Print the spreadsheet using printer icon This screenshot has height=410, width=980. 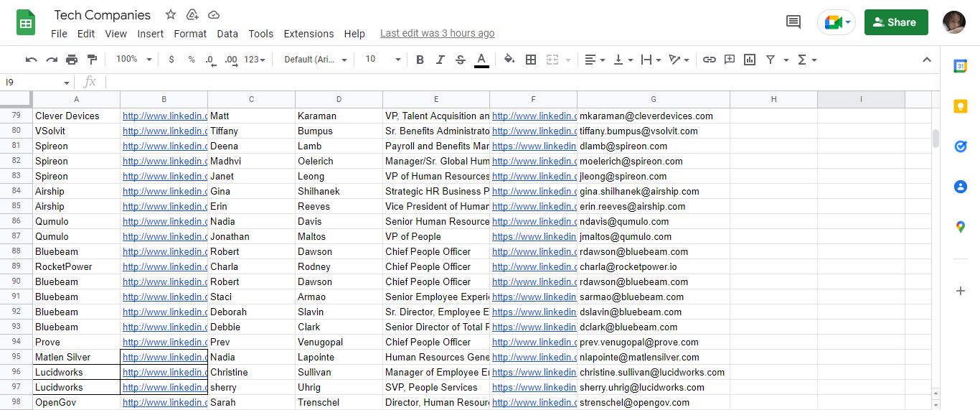click(x=72, y=60)
